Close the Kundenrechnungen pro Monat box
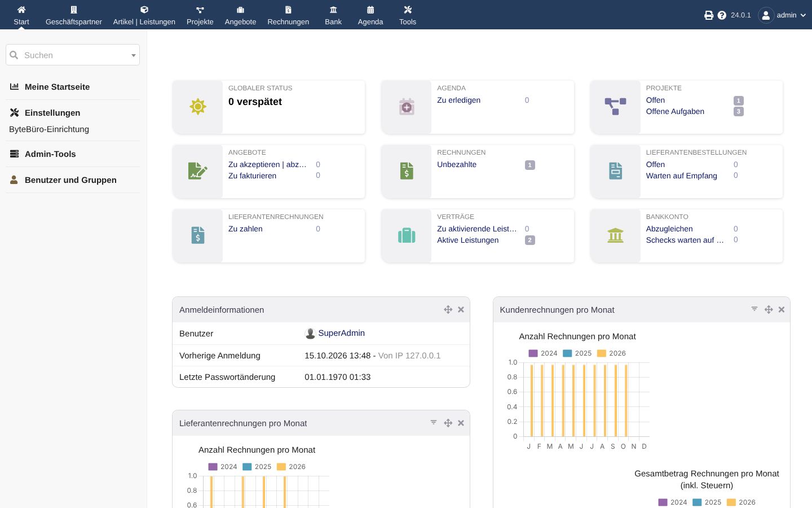This screenshot has height=508, width=812. point(782,309)
